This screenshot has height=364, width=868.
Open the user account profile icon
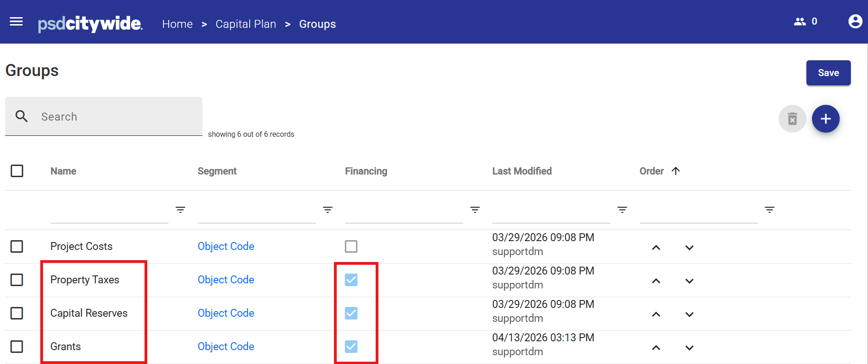[x=855, y=21]
